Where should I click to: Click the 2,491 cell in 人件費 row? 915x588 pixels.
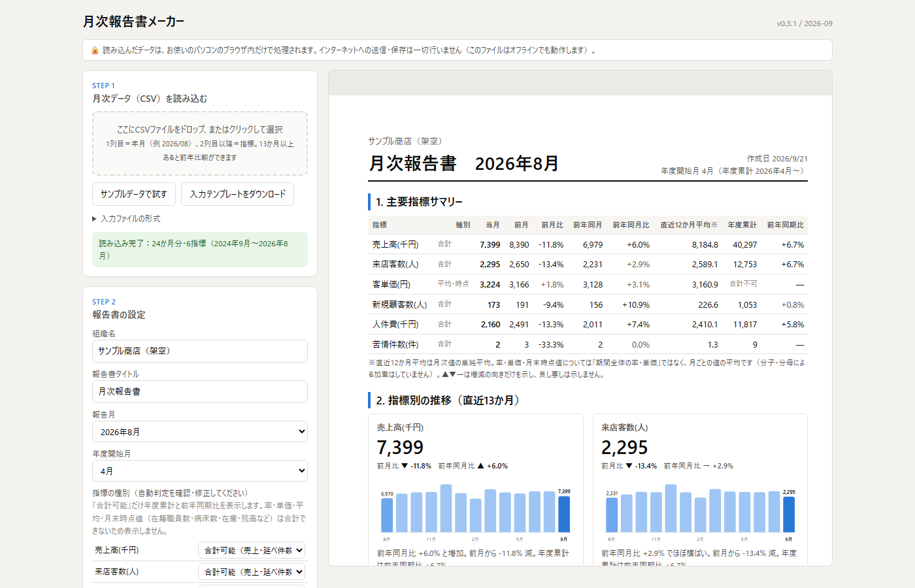point(519,325)
